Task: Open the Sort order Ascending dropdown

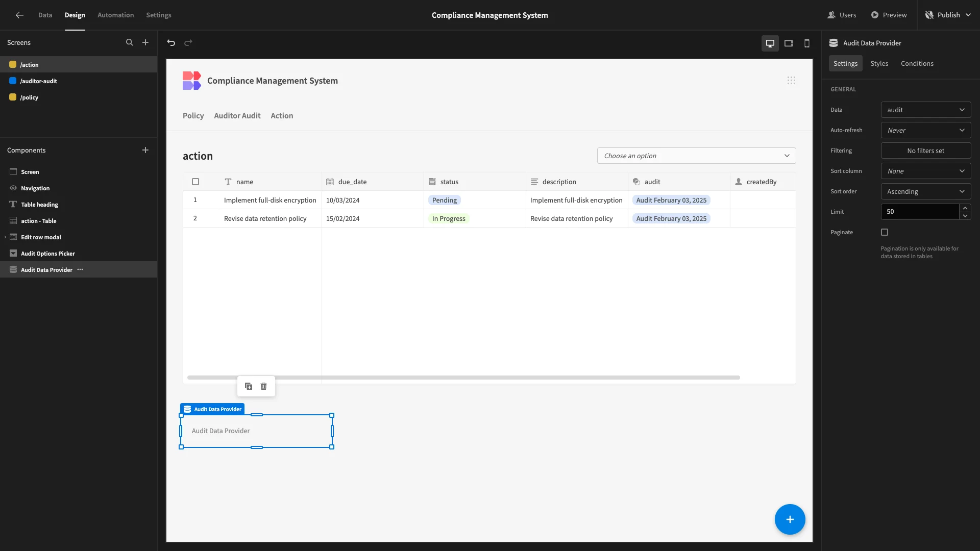Action: click(x=925, y=191)
